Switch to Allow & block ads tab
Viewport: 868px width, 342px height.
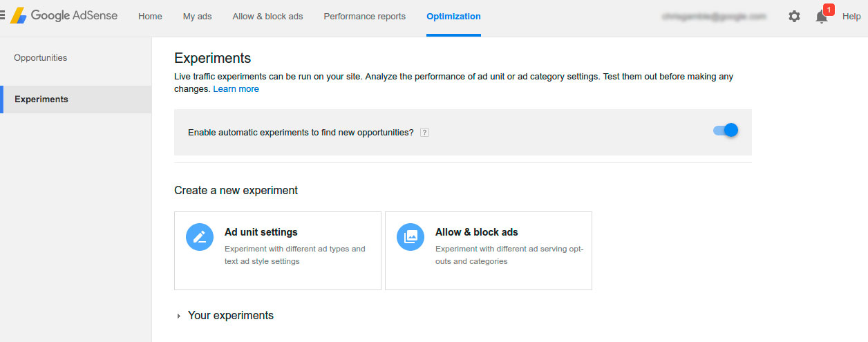267,17
